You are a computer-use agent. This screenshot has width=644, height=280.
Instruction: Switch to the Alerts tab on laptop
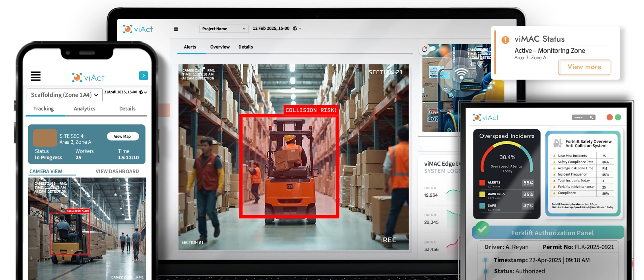[x=190, y=47]
